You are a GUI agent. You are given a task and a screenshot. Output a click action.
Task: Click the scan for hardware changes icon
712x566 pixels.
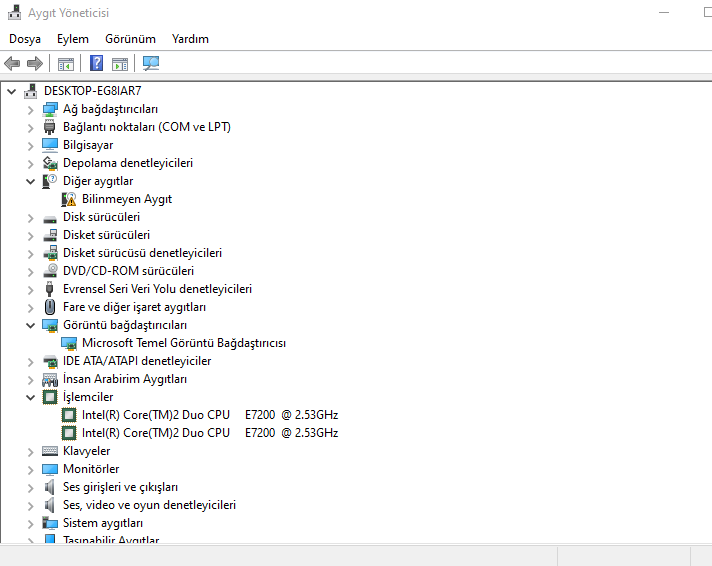click(151, 63)
